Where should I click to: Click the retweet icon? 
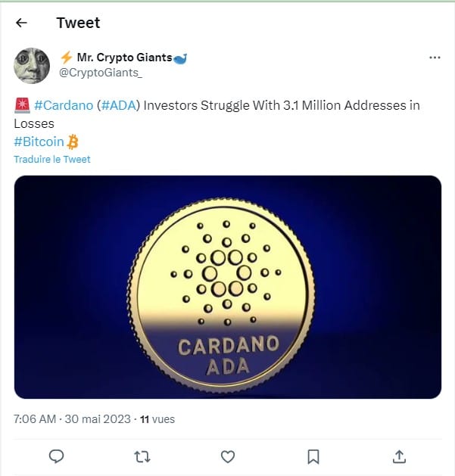point(142,456)
